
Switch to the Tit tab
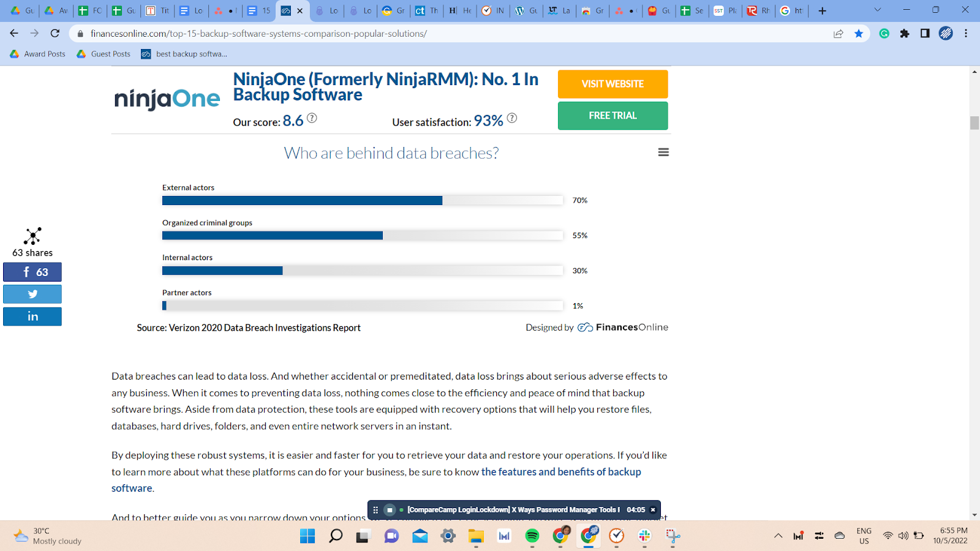coord(157,10)
